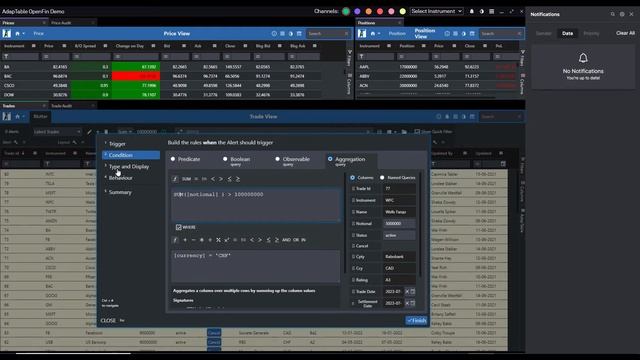Clear Trade Date test value
640x360 pixels.
[407, 291]
